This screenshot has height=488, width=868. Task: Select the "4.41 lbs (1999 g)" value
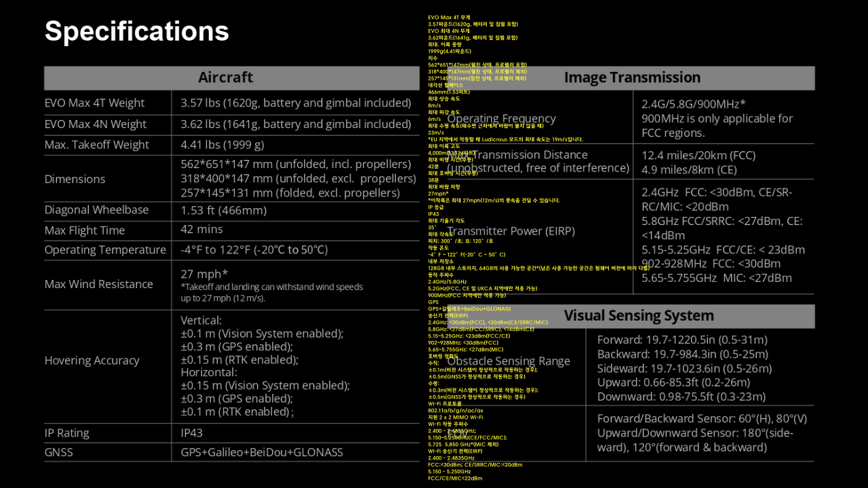[222, 144]
